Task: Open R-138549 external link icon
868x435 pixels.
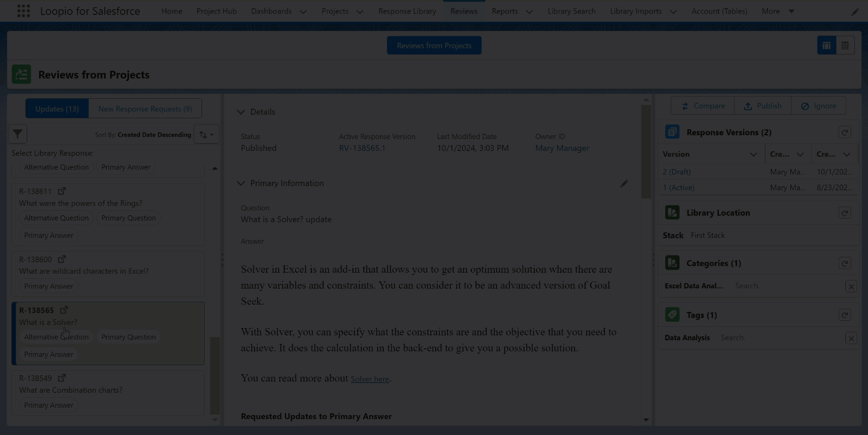Action: point(62,378)
